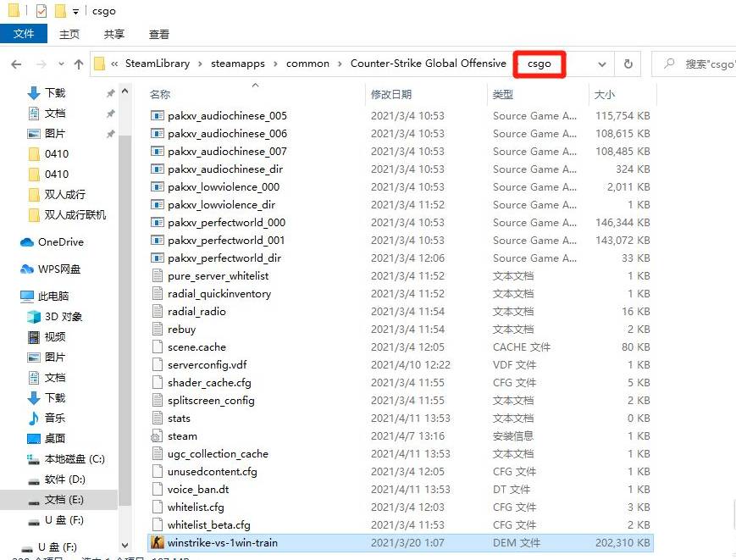Viewport: 736px width, 560px height.
Task: Click the scene.cache file icon
Action: click(158, 347)
